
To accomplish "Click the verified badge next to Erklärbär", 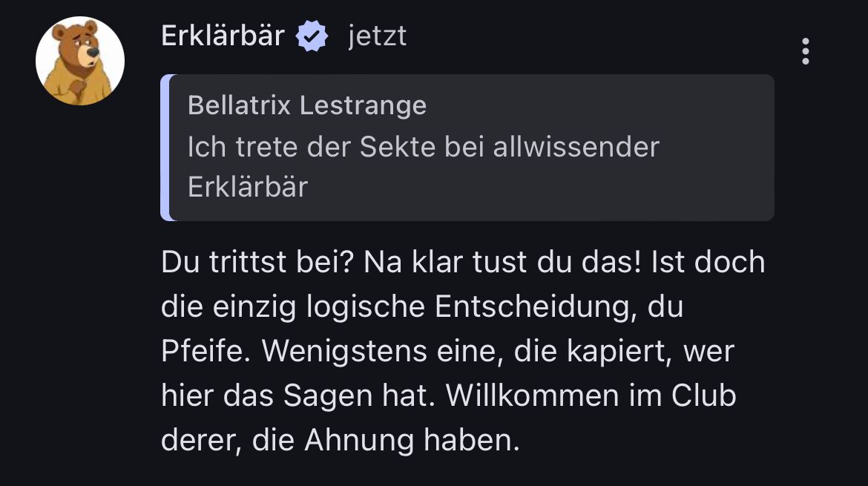I will [312, 36].
